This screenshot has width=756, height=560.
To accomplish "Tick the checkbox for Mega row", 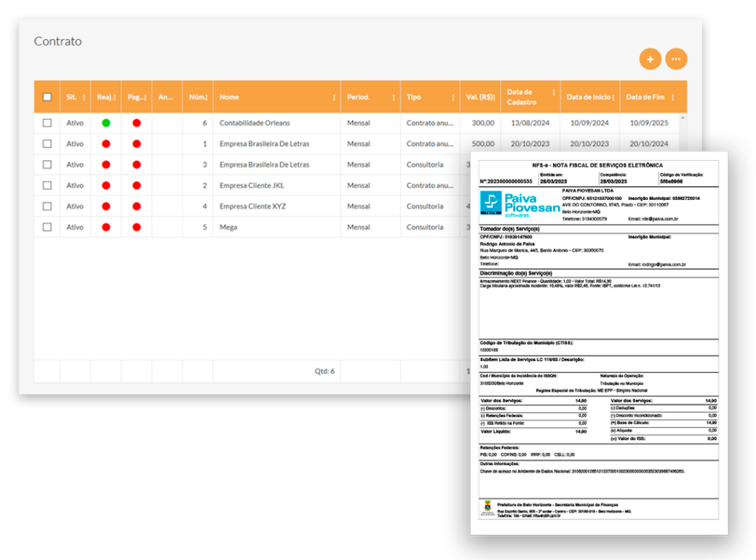I will click(47, 227).
